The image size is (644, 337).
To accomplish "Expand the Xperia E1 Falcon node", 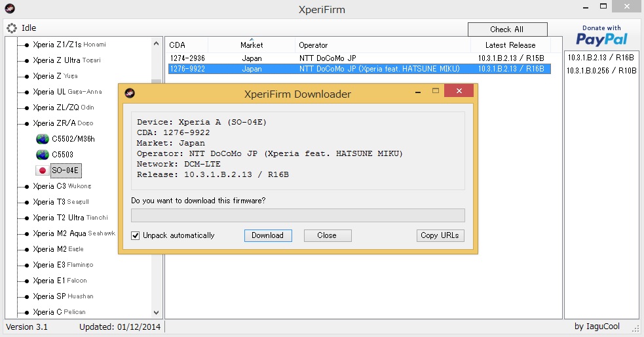I will coord(27,281).
